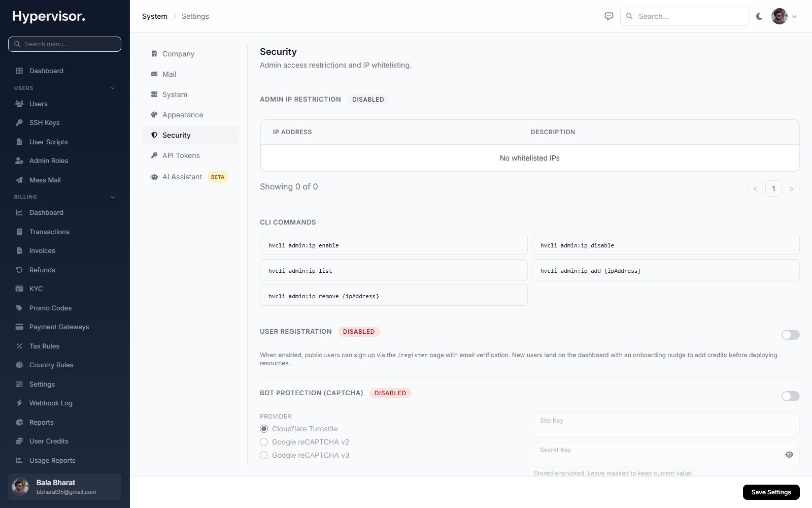The width and height of the screenshot is (812, 508).
Task: Go to the next whitelist page arrow
Action: tap(791, 188)
